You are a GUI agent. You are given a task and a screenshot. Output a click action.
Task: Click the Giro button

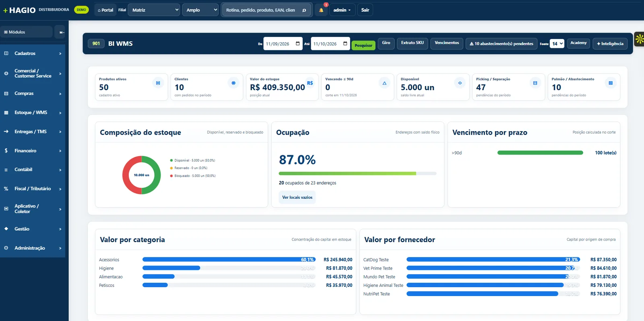(x=386, y=43)
